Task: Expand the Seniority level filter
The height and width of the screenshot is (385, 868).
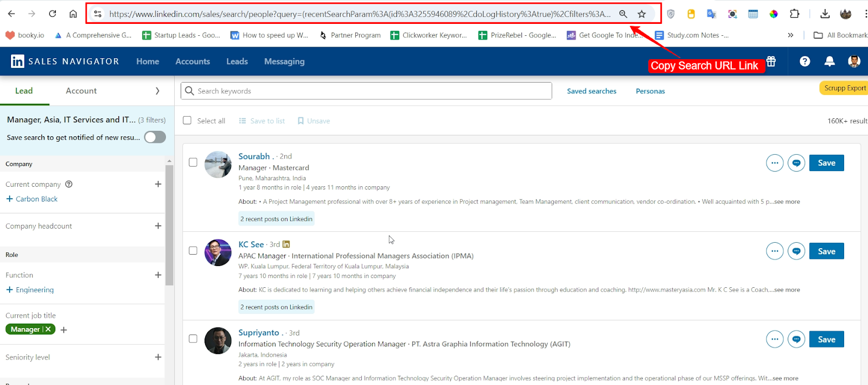Action: pyautogui.click(x=158, y=357)
